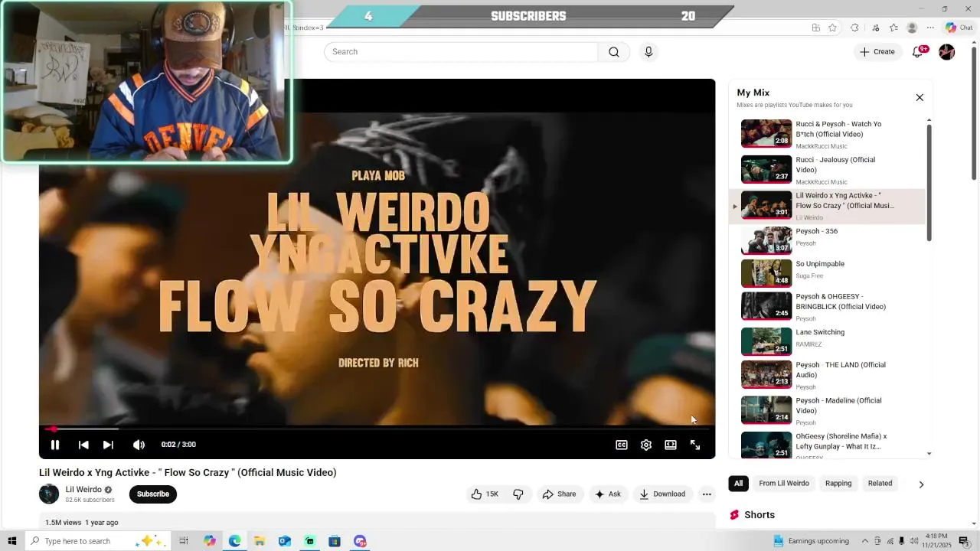The height and width of the screenshot is (551, 980).
Task: Seek on the red video progress bar
Action: [x=377, y=429]
